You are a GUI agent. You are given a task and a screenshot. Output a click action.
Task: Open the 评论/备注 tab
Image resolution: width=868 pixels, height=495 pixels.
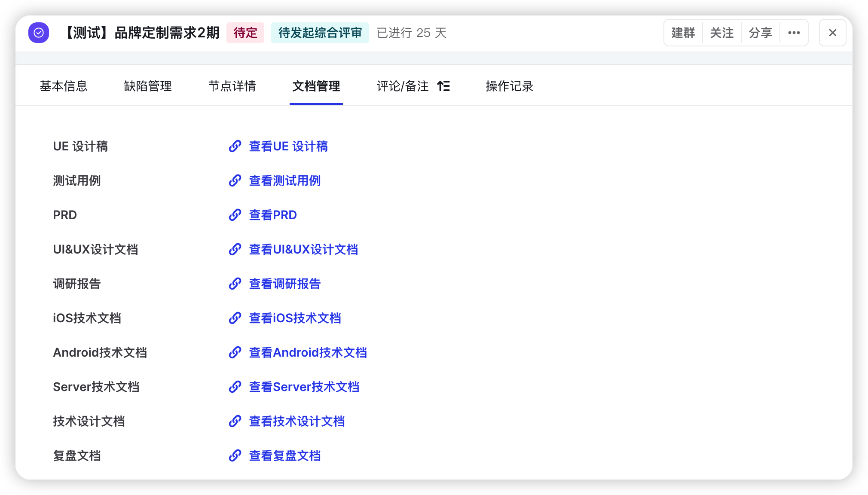403,86
